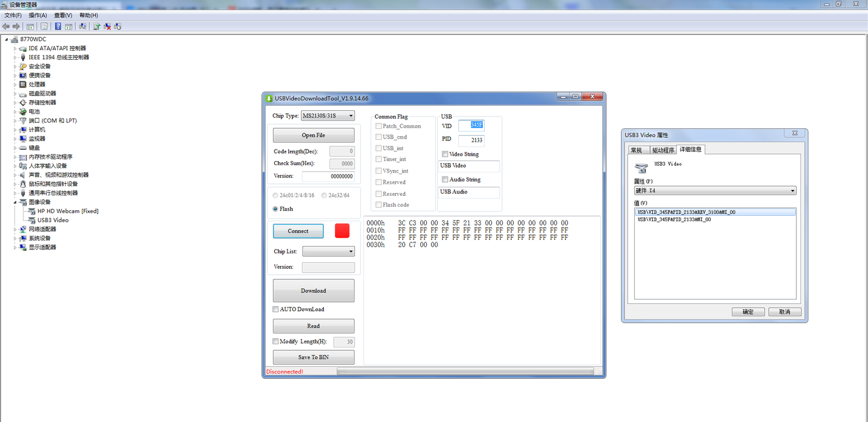Toggle the console tree toolbar icon
This screenshot has width=868, height=422.
pyautogui.click(x=30, y=27)
